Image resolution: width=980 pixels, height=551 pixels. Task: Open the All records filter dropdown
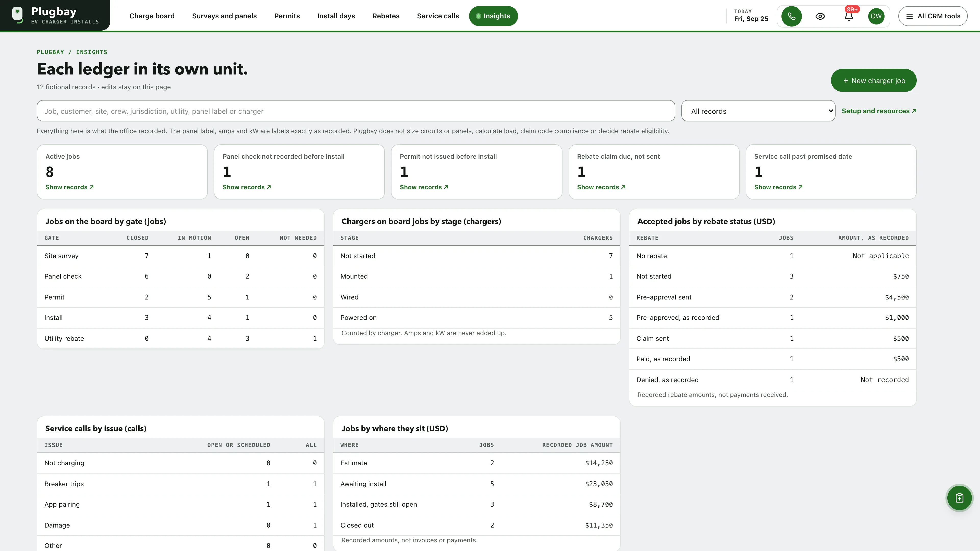pyautogui.click(x=758, y=111)
